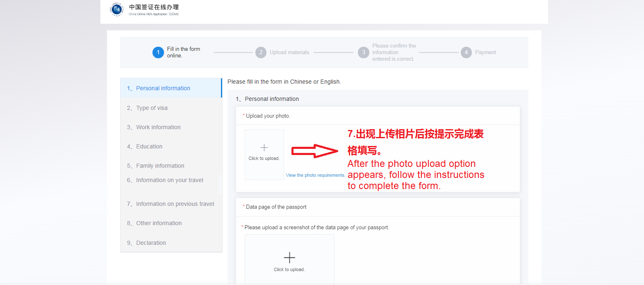Go to Work information section
Screen dimensions: 644x285
[171, 127]
